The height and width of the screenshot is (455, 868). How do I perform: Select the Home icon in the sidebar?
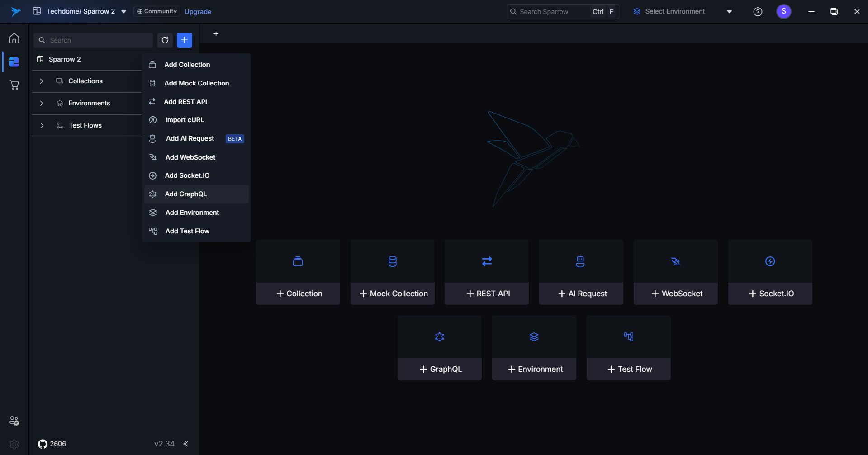14,38
